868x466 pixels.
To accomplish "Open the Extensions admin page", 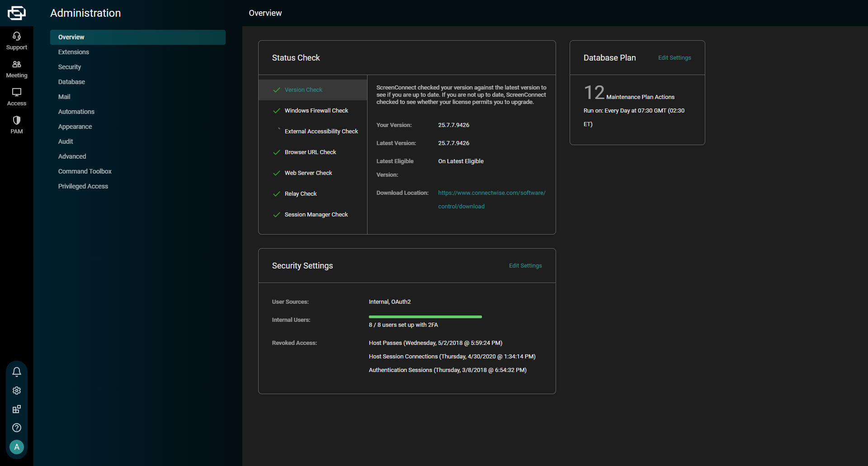I will [74, 52].
